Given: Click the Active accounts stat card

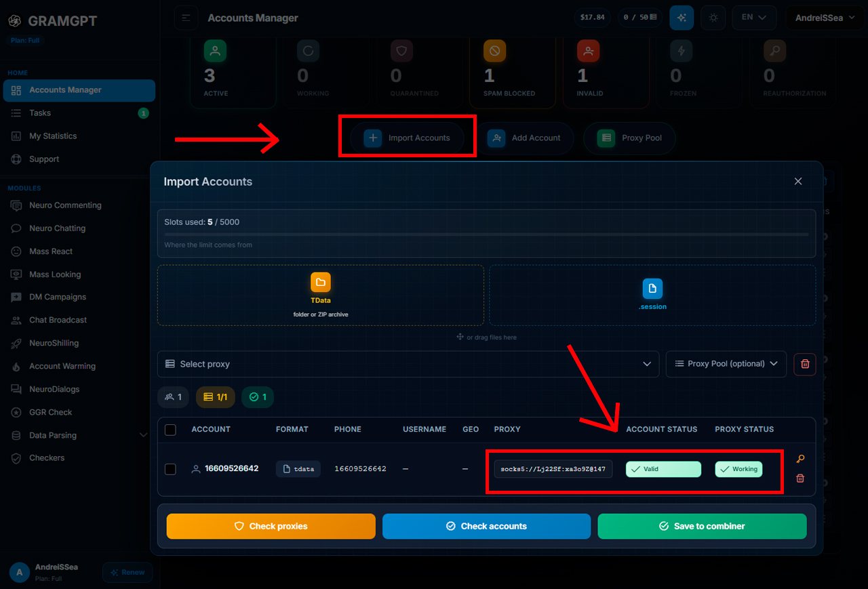Looking at the screenshot, I should [x=235, y=71].
